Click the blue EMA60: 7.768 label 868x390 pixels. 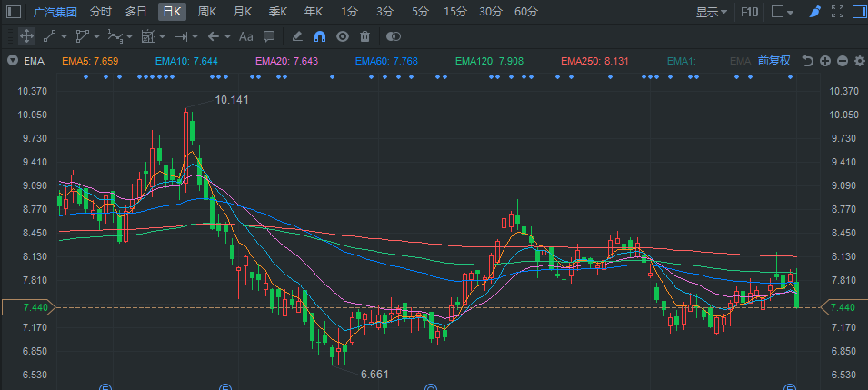(x=386, y=61)
